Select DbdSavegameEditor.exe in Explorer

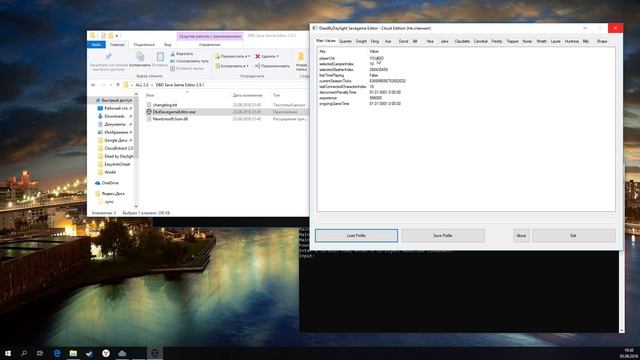pyautogui.click(x=174, y=111)
